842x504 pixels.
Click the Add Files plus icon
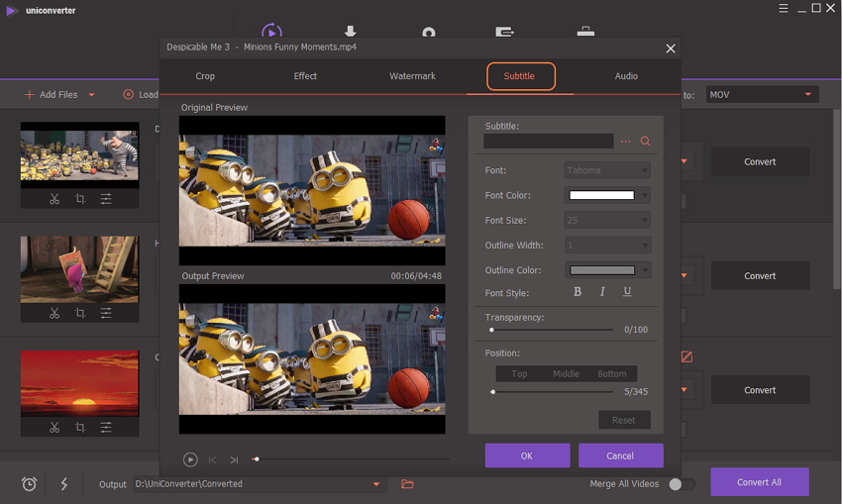click(30, 94)
